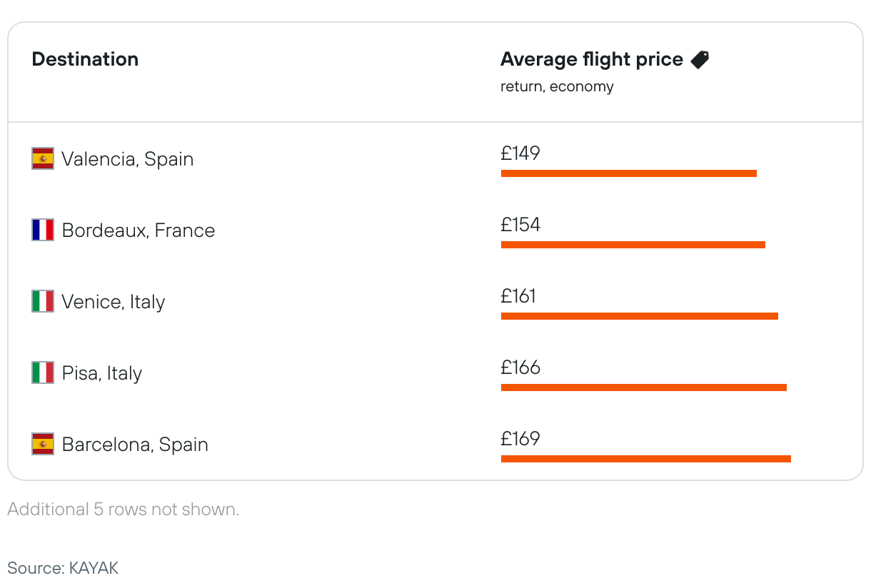This screenshot has width=871, height=588.
Task: Click the orange bar for £161
Action: point(639,316)
